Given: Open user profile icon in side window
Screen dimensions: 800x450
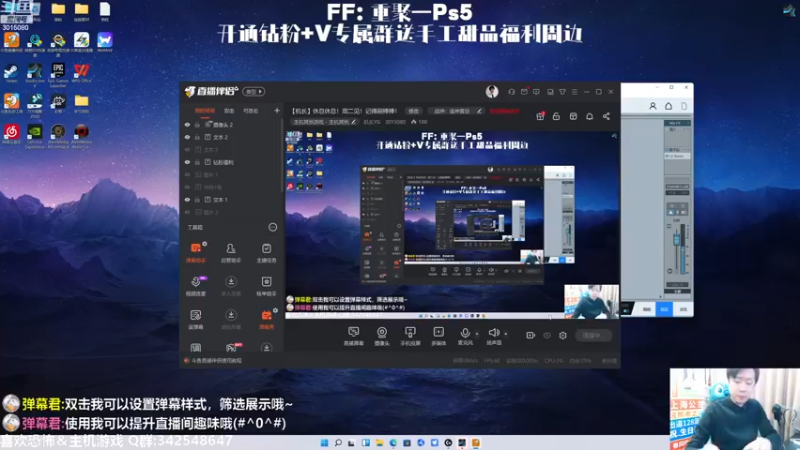Looking at the screenshot, I should tap(653, 106).
